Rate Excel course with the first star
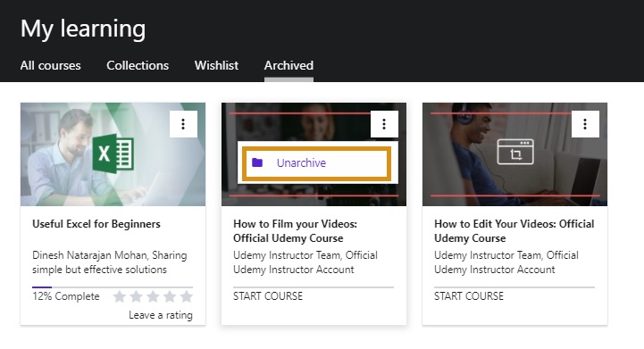This screenshot has width=644, height=349. pos(120,296)
